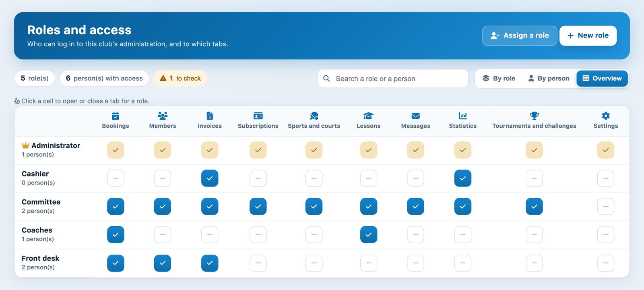The width and height of the screenshot is (644, 290).
Task: Select the Overview view tab
Action: click(x=602, y=78)
